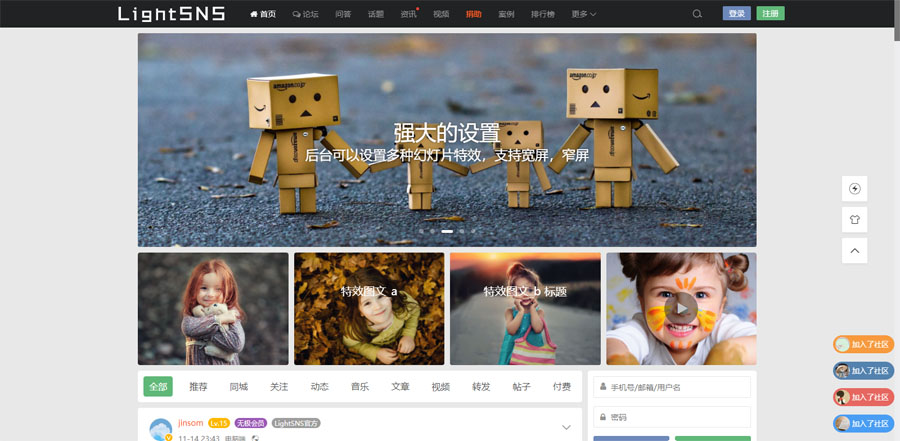Image resolution: width=900 pixels, height=441 pixels.
Task: Click the back-to-top arrow button
Action: (855, 250)
